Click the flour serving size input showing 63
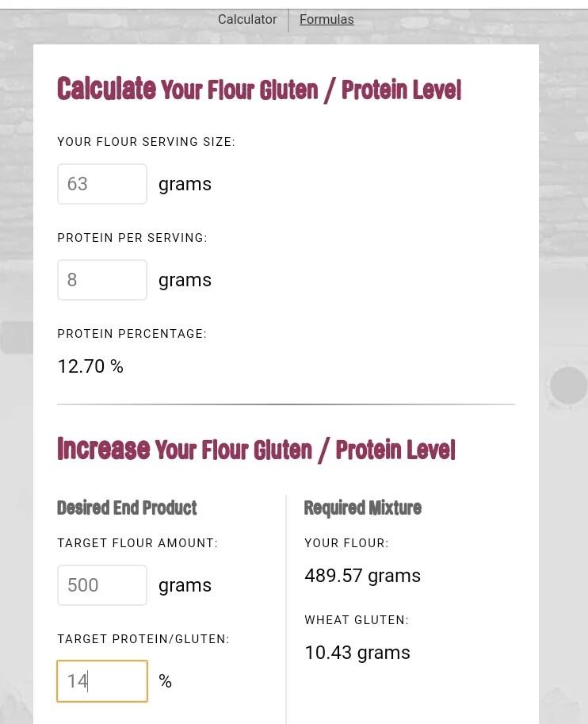This screenshot has height=724, width=588. pos(101,183)
